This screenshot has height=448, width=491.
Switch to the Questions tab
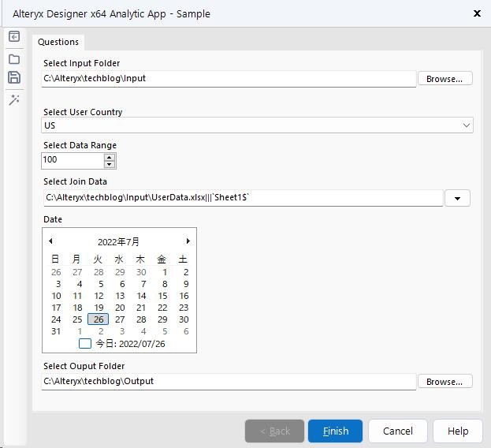[58, 42]
